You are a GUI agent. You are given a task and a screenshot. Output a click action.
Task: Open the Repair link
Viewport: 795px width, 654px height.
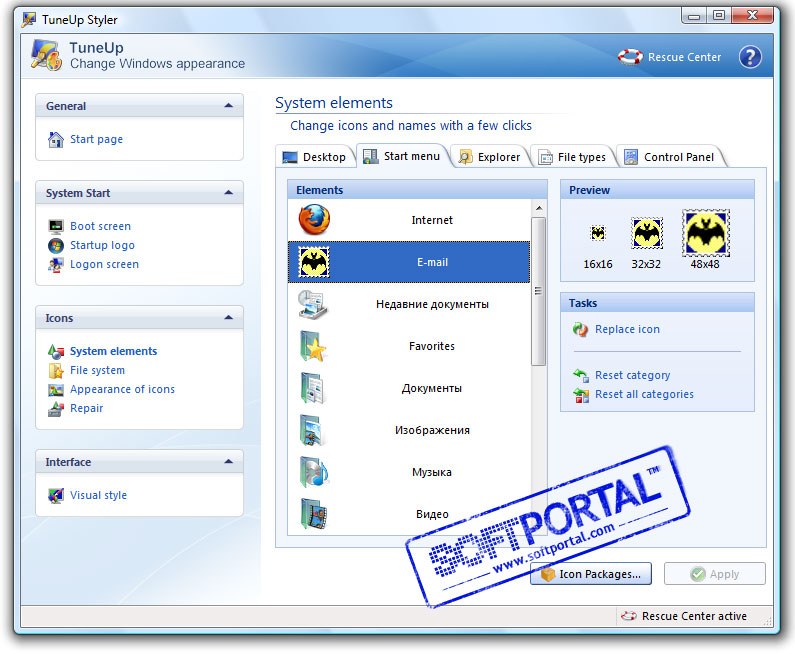pyautogui.click(x=87, y=409)
